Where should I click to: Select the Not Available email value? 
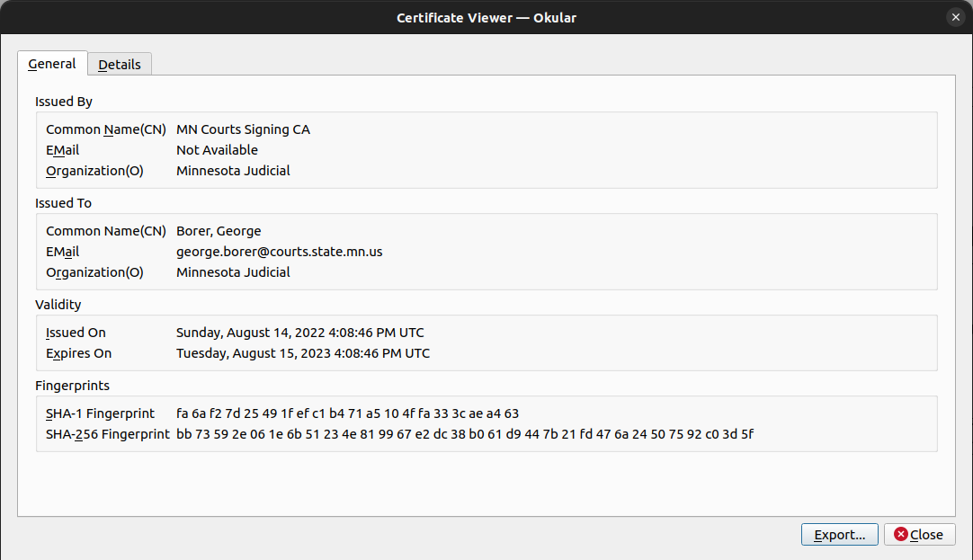click(x=218, y=150)
